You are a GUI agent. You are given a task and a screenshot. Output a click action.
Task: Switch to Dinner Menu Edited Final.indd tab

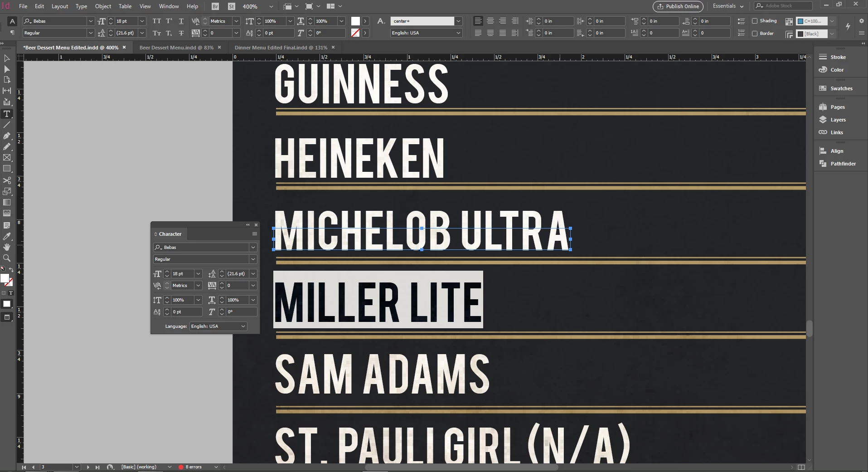tap(281, 47)
